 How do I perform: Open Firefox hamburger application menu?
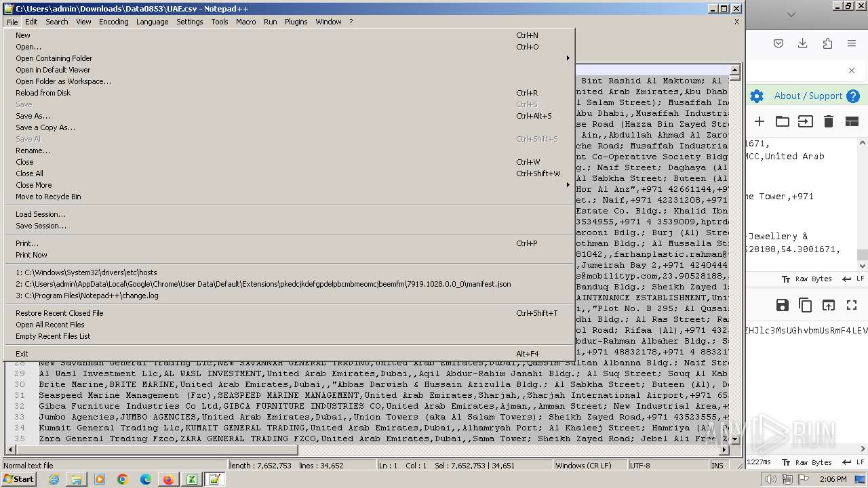tap(852, 43)
